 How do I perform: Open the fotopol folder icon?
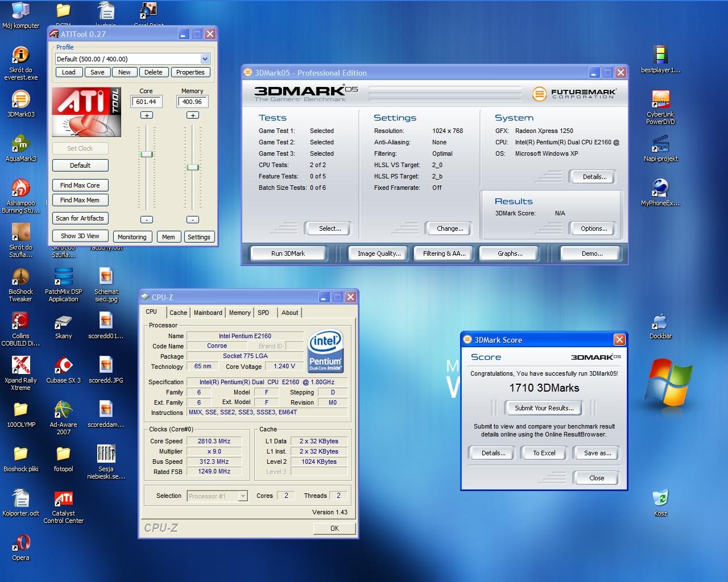click(64, 458)
